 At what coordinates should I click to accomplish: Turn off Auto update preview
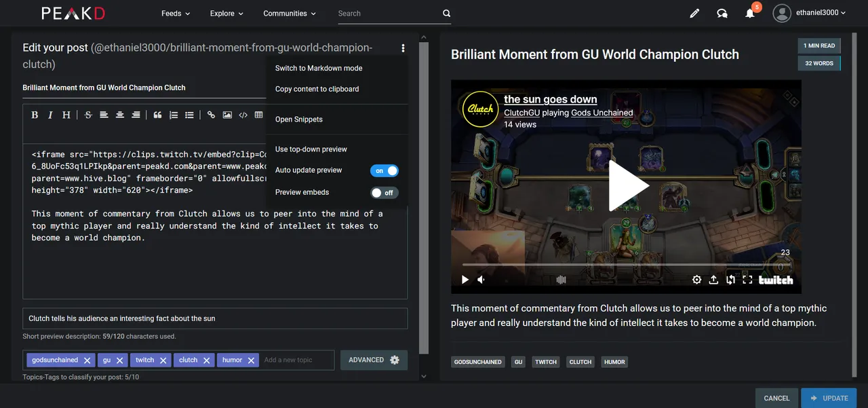tap(384, 170)
